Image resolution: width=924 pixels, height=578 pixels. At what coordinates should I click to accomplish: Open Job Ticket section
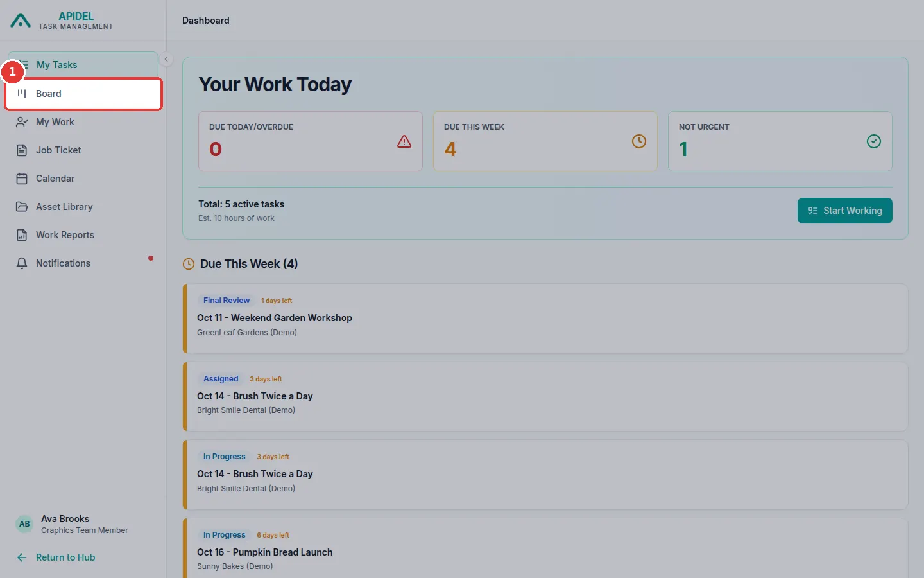pyautogui.click(x=83, y=150)
